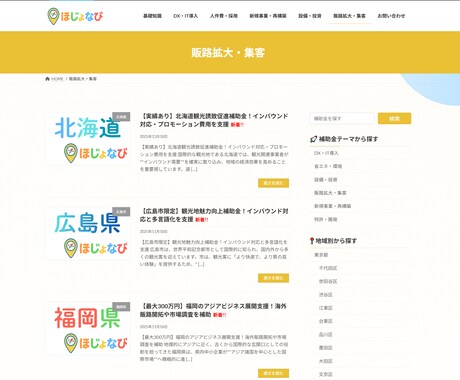
Task: Click the gray category tag on 広島県 thumbnail
Action: pyautogui.click(x=121, y=212)
